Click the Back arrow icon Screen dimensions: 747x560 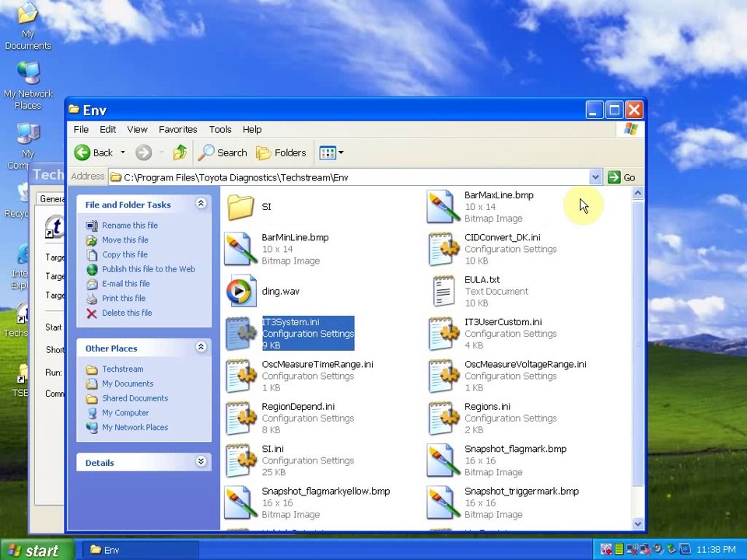82,152
